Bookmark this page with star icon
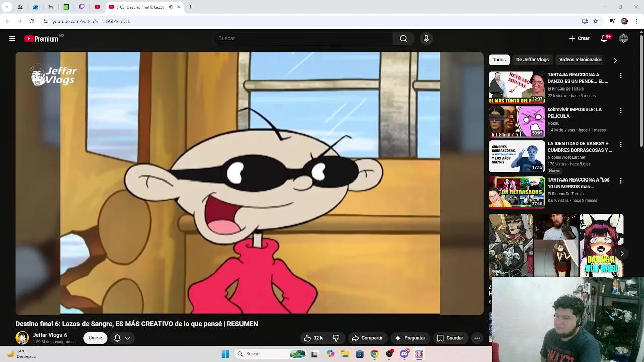This screenshot has height=362, width=644. 596,21
